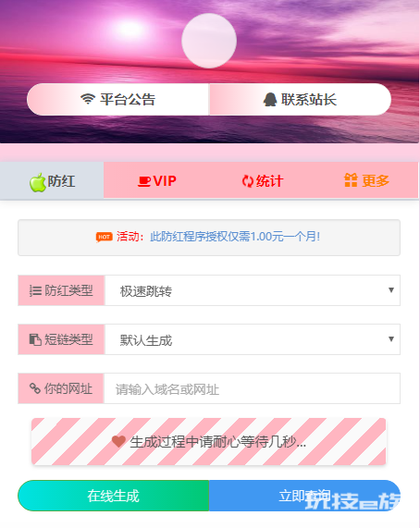This screenshot has width=420, height=528.
Task: Click the refresh icon beside 统计
Action: click(x=248, y=181)
